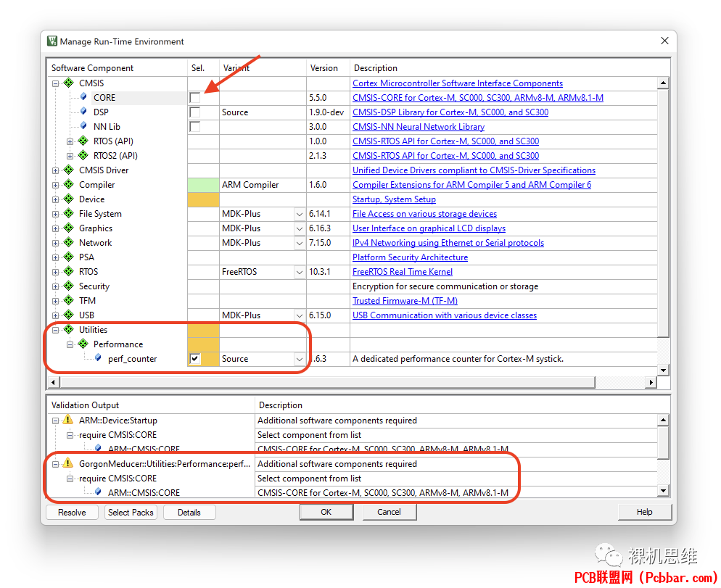Collapse the Utilities tree node
Screen dimensions: 721x588
tap(56, 330)
